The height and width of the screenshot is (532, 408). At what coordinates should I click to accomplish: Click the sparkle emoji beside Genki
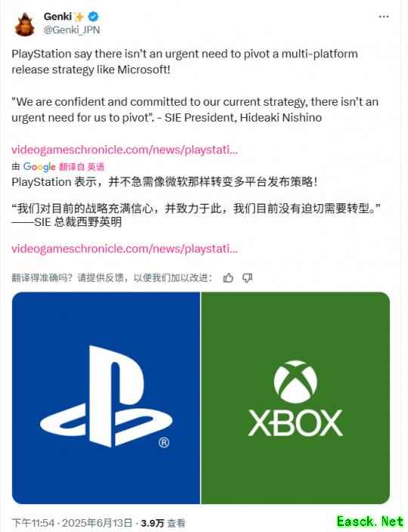point(79,17)
